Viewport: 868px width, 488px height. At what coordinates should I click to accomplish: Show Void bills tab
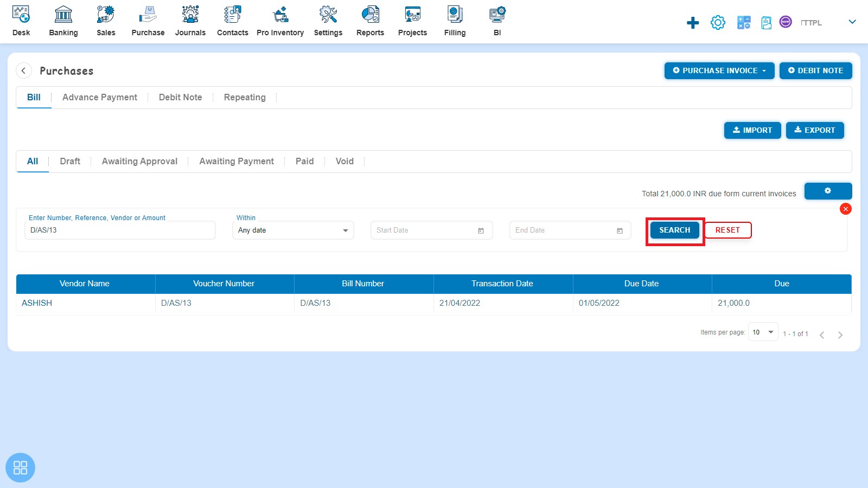(x=344, y=162)
